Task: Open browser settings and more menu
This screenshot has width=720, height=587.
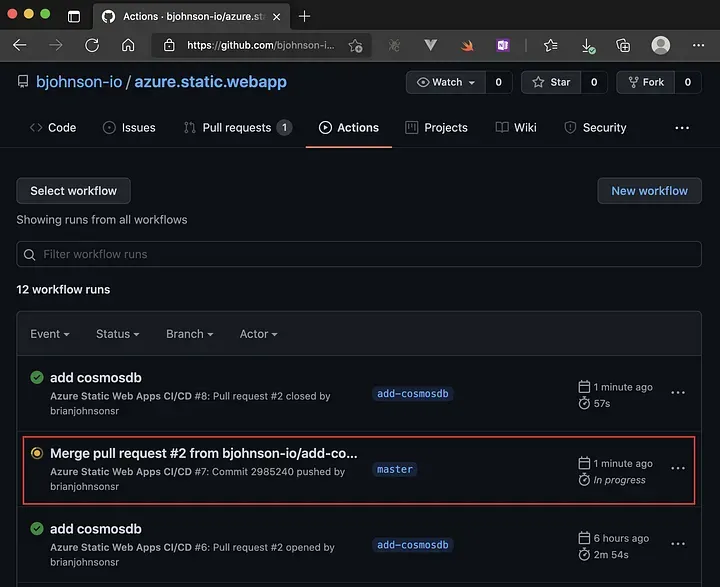Action: (x=698, y=45)
